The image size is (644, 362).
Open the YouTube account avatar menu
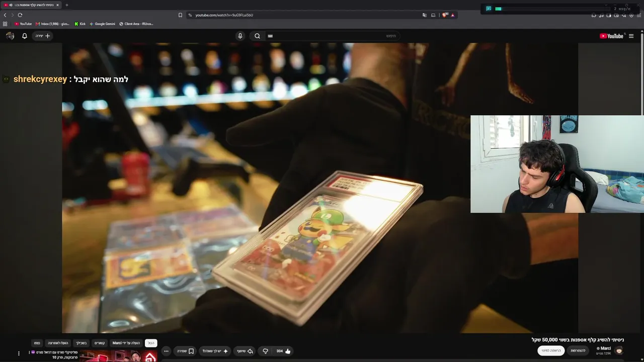[10, 36]
